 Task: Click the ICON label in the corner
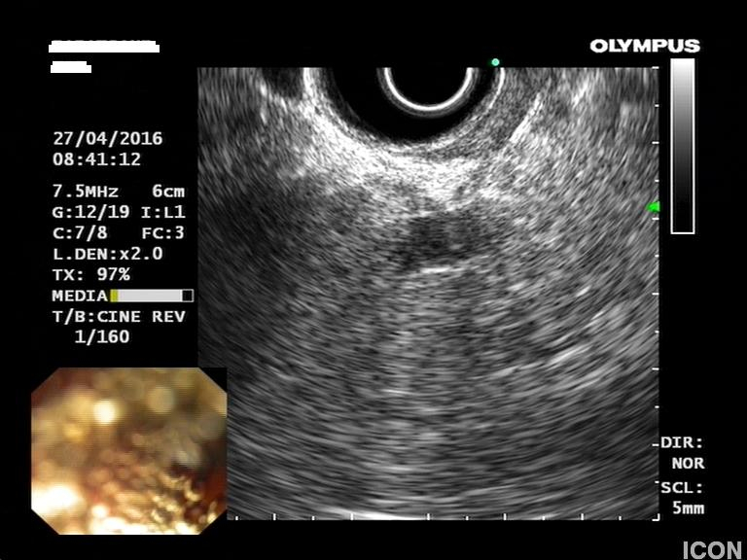(712, 549)
